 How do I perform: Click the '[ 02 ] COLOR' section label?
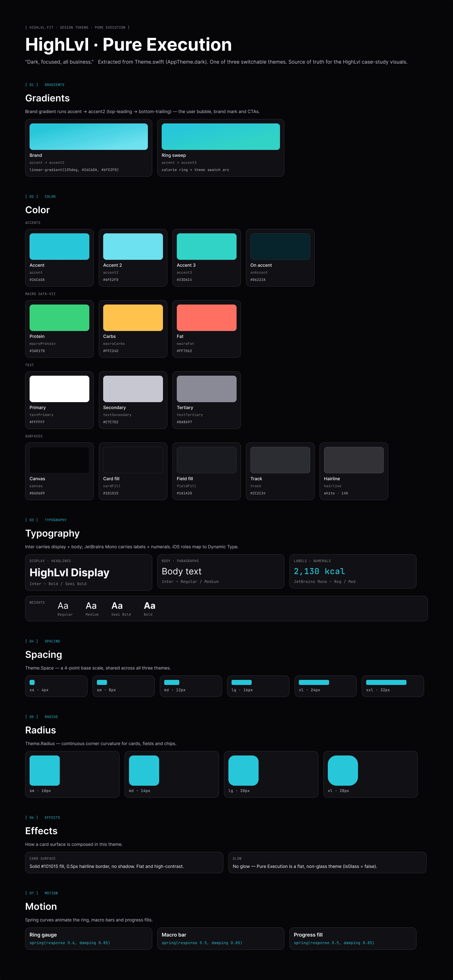(40, 197)
